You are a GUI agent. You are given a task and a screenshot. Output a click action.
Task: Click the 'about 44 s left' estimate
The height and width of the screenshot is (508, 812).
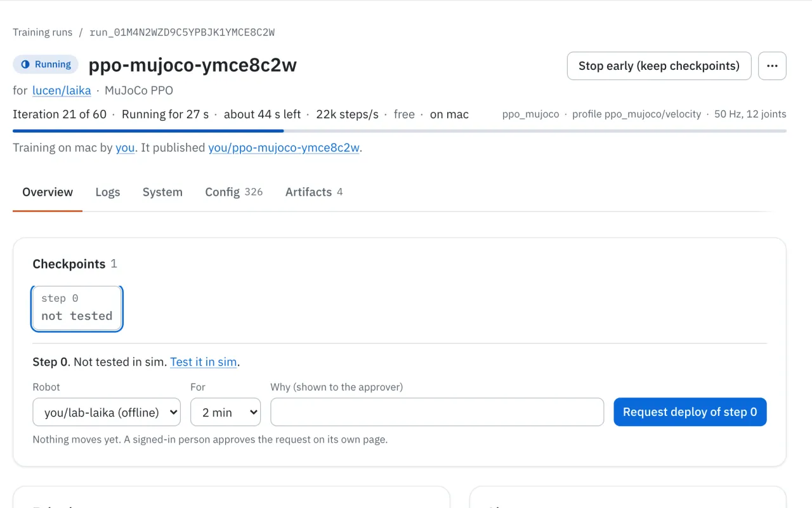click(x=262, y=114)
